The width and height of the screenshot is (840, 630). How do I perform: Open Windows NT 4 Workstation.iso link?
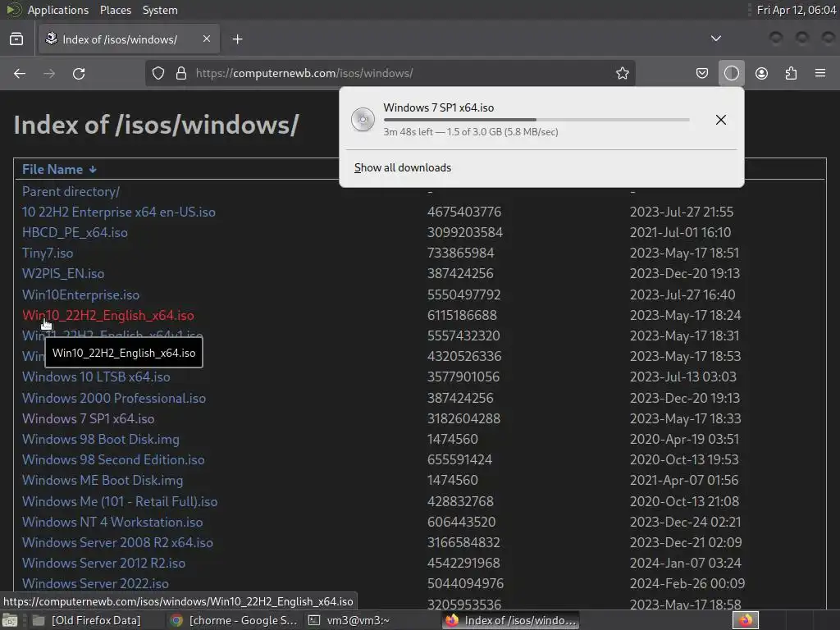pos(112,522)
